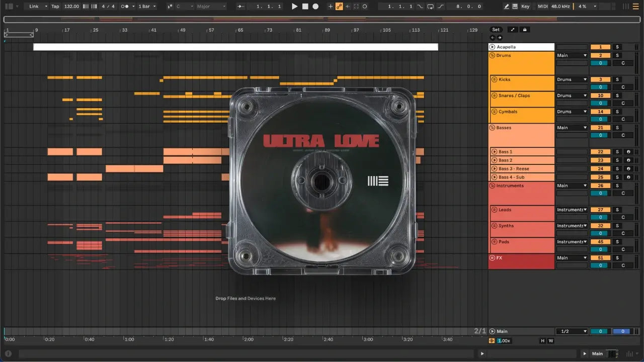Collapse the Basses group track
This screenshot has width=644, height=362.
(492, 128)
